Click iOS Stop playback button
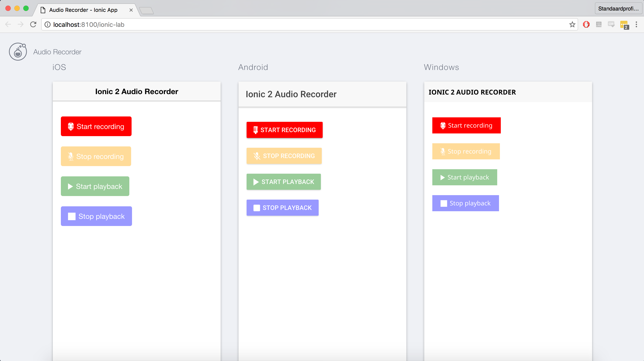 coord(96,216)
